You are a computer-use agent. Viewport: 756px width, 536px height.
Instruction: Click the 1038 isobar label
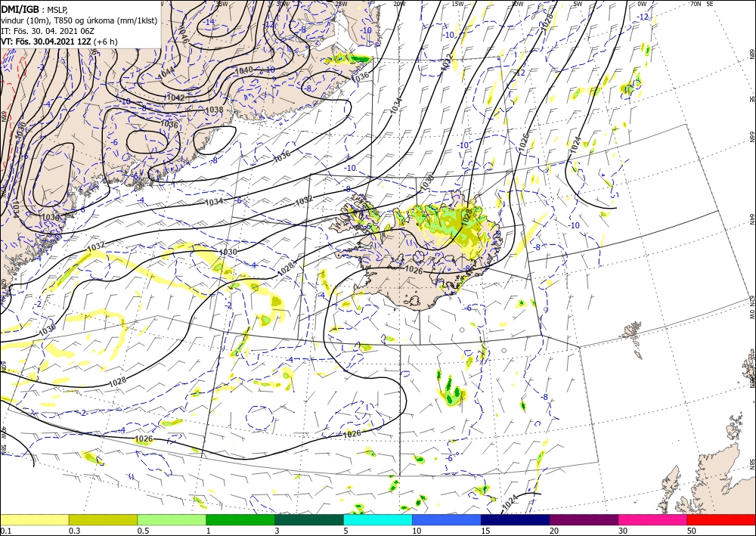(x=214, y=110)
